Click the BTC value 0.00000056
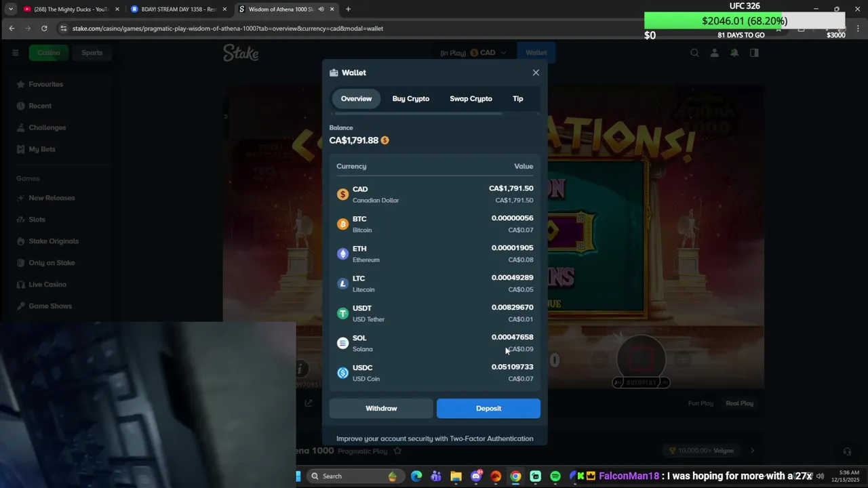The image size is (868, 488). tap(512, 218)
